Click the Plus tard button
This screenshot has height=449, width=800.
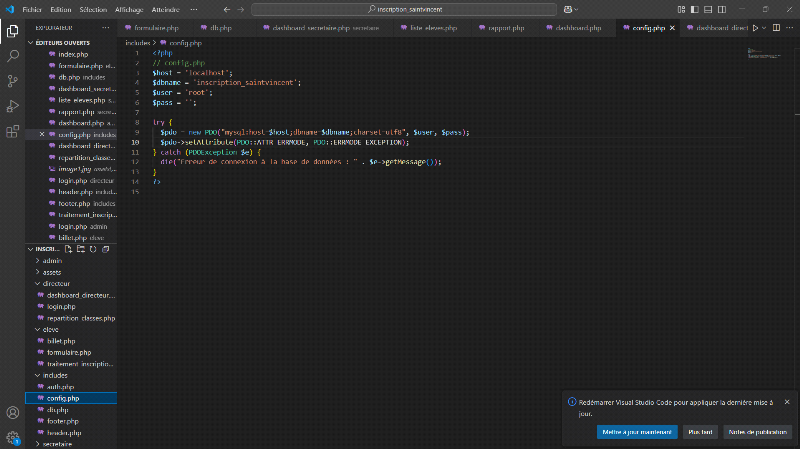pos(699,432)
